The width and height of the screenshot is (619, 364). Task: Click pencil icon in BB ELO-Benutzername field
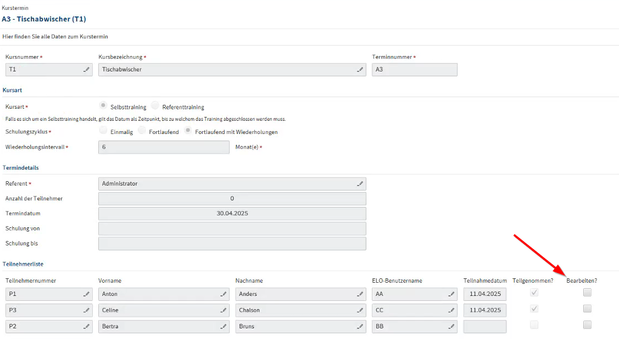click(451, 327)
